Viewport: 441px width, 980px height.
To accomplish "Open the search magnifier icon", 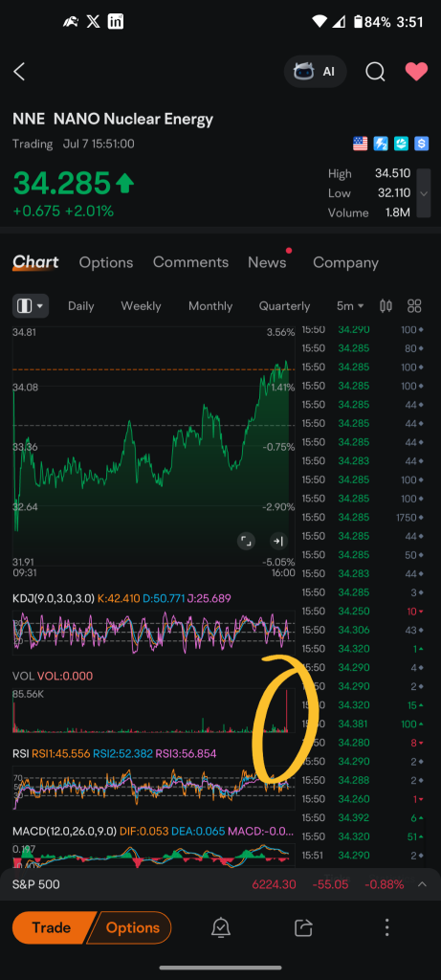I will click(x=375, y=72).
